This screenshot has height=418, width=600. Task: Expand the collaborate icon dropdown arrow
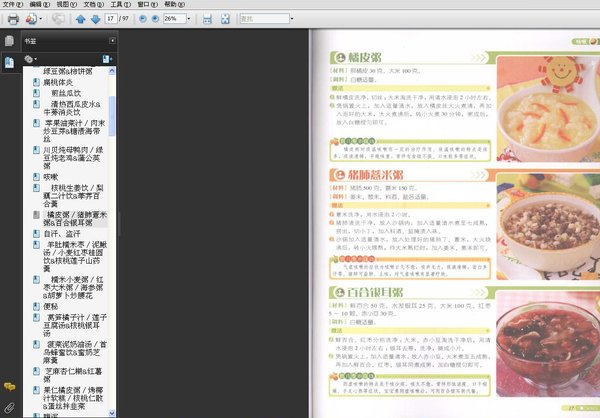tap(41, 19)
